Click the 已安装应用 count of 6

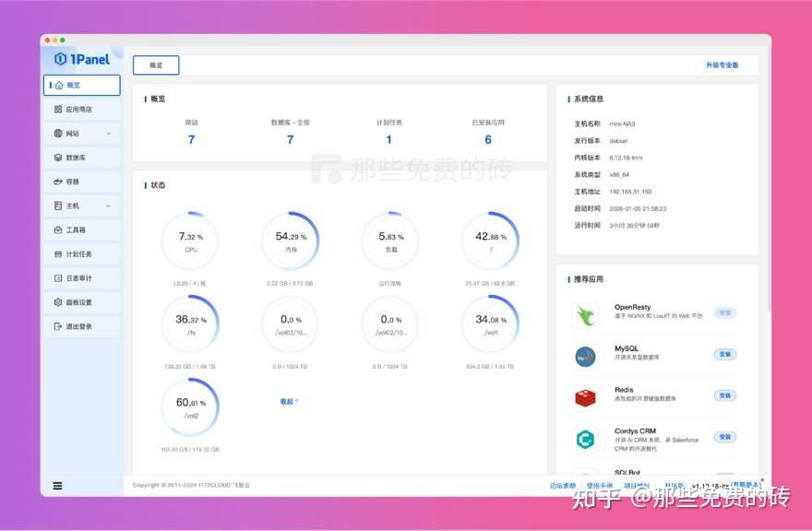(488, 140)
